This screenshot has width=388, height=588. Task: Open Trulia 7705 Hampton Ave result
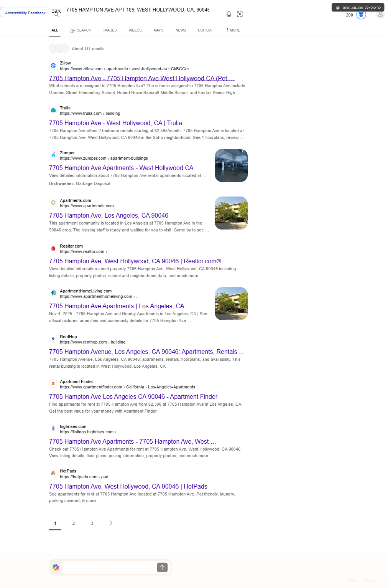115,123
